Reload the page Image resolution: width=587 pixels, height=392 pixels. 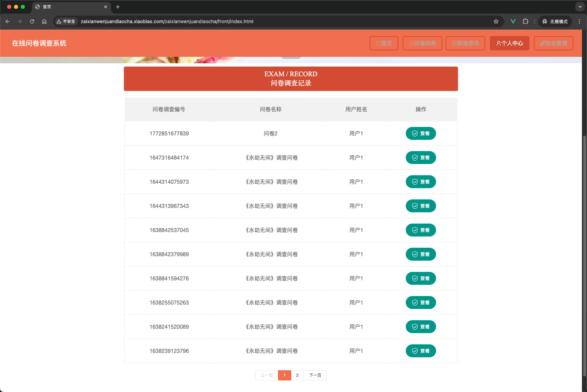32,21
